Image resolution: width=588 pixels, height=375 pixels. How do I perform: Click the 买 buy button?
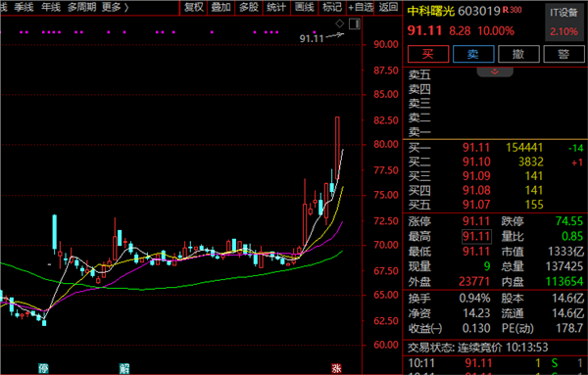(428, 54)
